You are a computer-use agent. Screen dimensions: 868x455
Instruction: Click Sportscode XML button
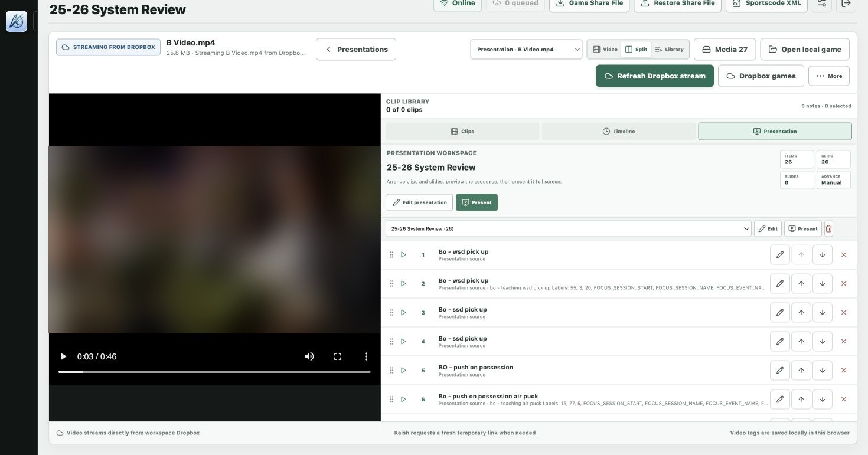[x=766, y=4]
